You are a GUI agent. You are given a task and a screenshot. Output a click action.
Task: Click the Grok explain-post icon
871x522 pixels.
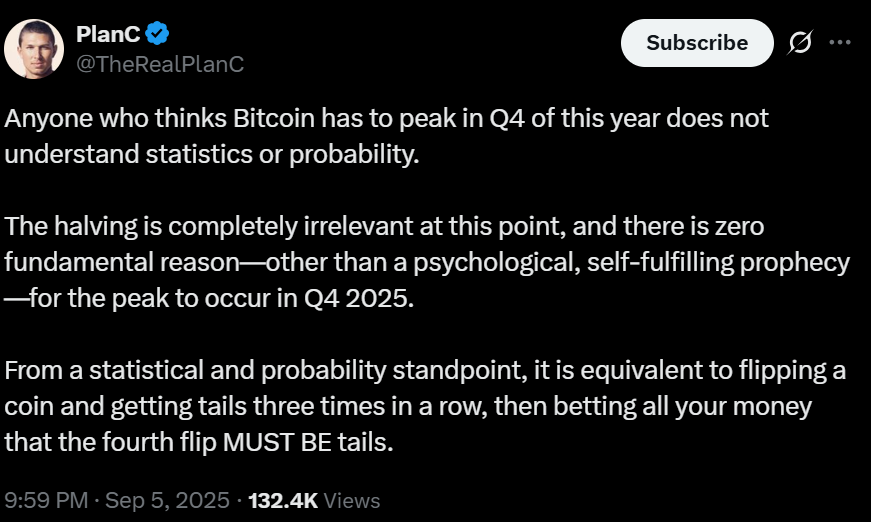tap(800, 43)
